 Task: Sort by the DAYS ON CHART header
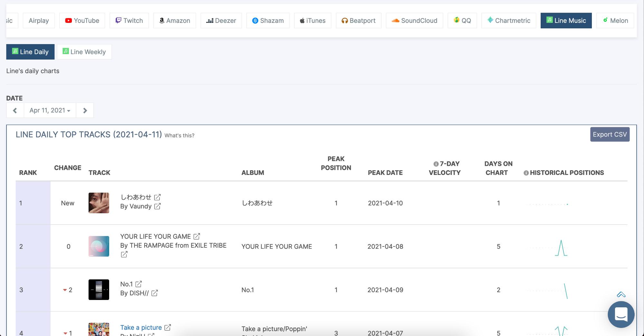click(498, 168)
